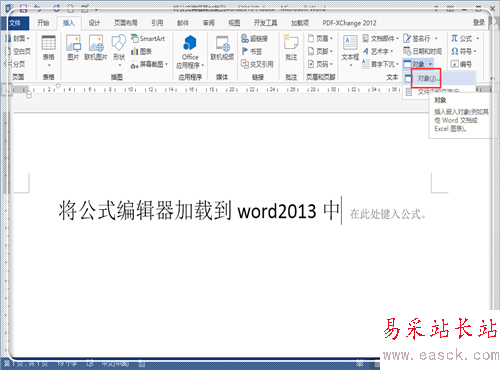Insert a cover page (封面)

[17, 38]
